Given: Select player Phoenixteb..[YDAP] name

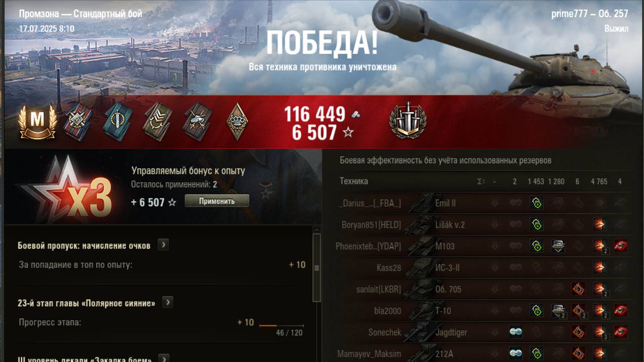Looking at the screenshot, I should pyautogui.click(x=368, y=246).
